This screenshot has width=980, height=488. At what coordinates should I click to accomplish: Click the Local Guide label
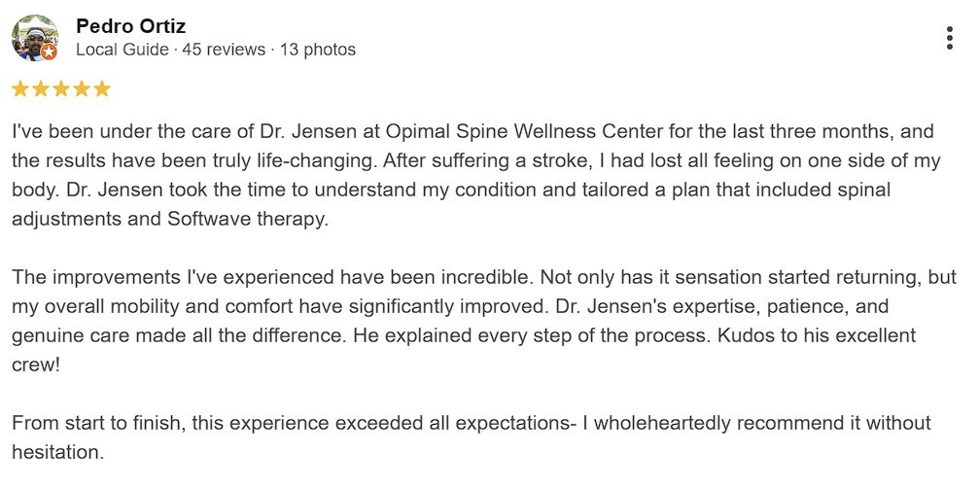click(x=122, y=49)
